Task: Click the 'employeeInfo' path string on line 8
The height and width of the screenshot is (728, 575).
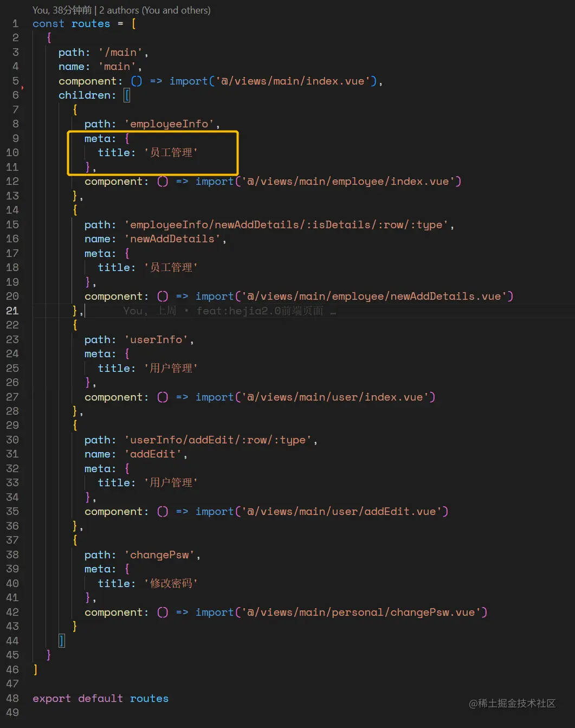Action: point(169,124)
